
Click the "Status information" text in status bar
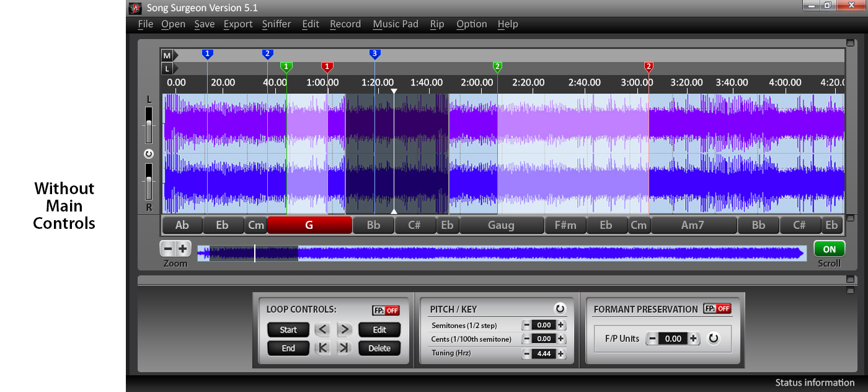[x=815, y=383]
